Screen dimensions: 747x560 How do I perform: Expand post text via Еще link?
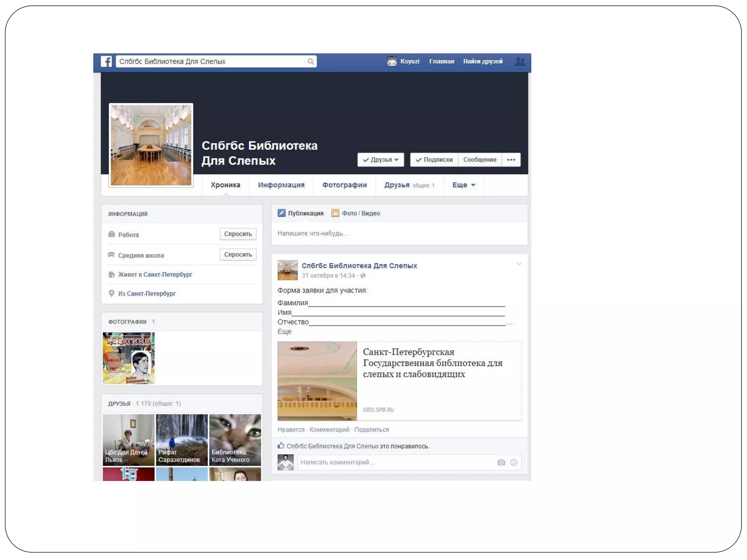coord(285,331)
